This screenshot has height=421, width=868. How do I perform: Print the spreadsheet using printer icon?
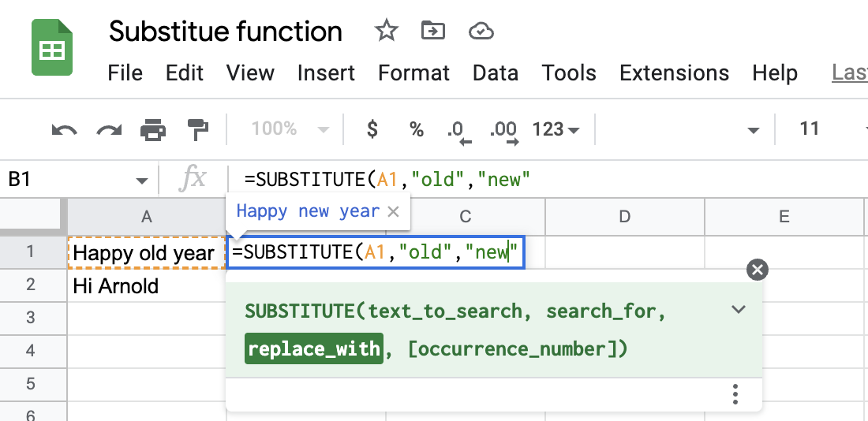coord(153,129)
